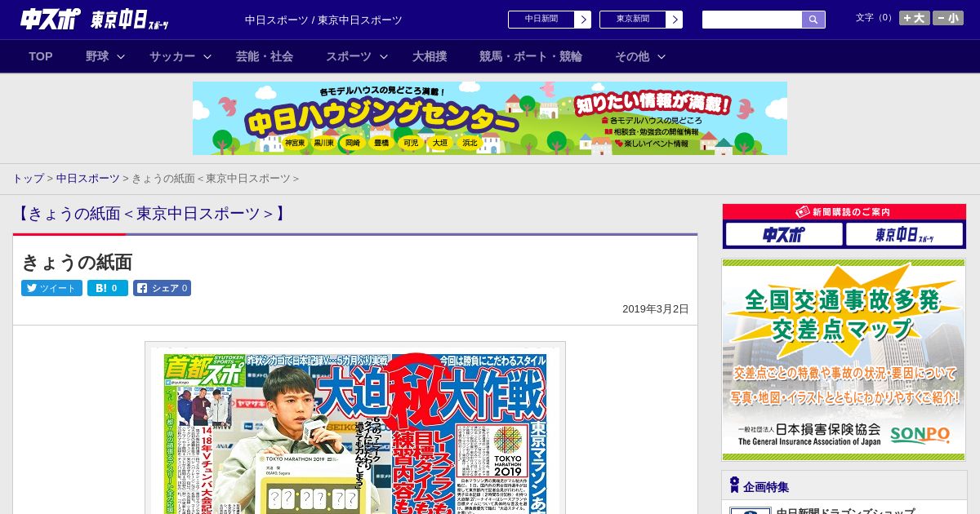This screenshot has height=514, width=980.
Task: Decrease text size with the 小 button
Action: tap(948, 18)
